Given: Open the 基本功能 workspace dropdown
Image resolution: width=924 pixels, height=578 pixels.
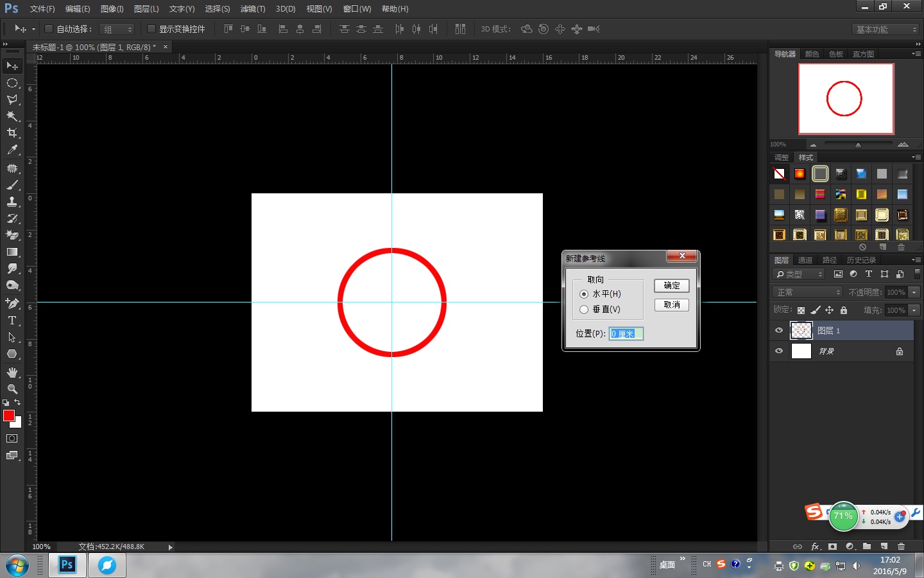Looking at the screenshot, I should [886, 30].
